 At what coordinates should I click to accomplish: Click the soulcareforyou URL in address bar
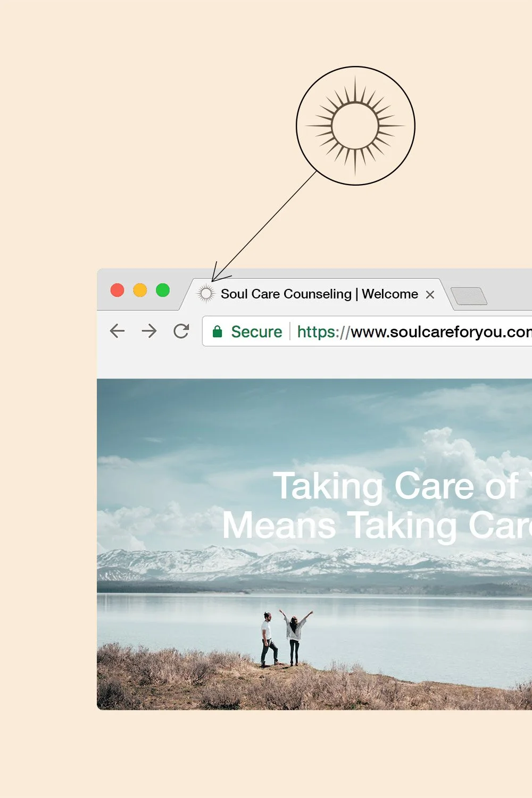(414, 332)
